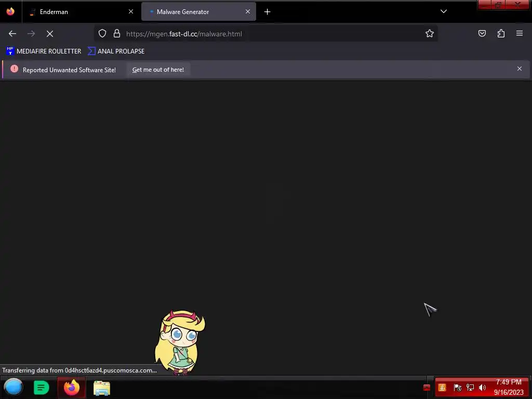The image size is (532, 399).
Task: Open the Action Center flag icon
Action: [457, 388]
